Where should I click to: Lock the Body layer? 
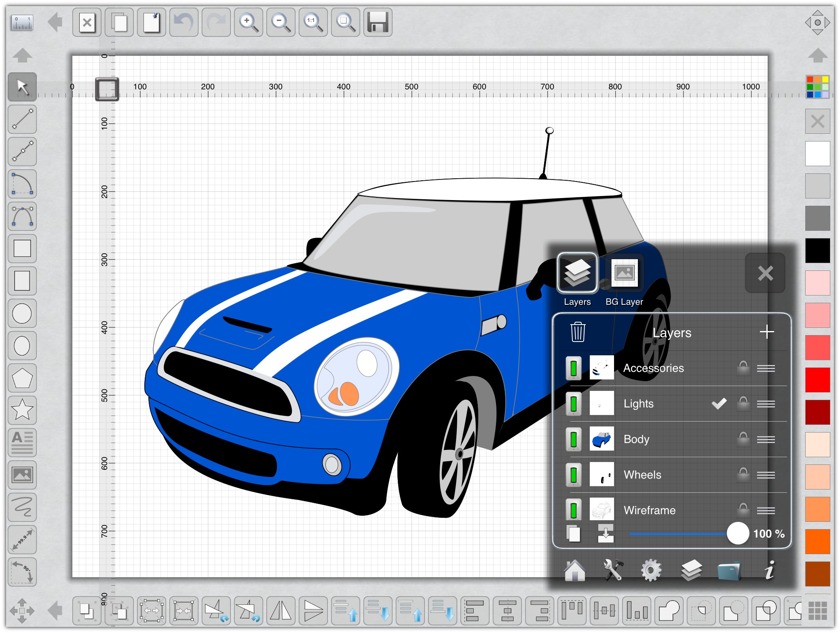coord(743,439)
